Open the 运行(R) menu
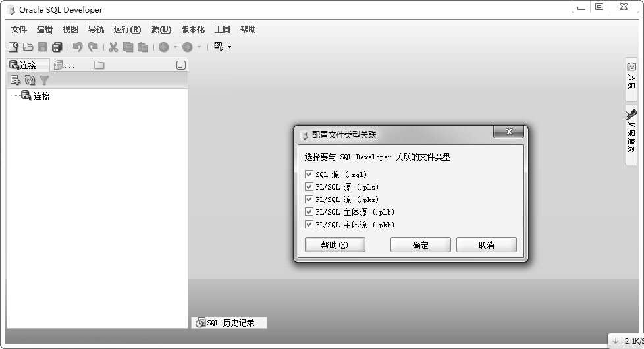The image size is (644, 349). click(x=127, y=29)
